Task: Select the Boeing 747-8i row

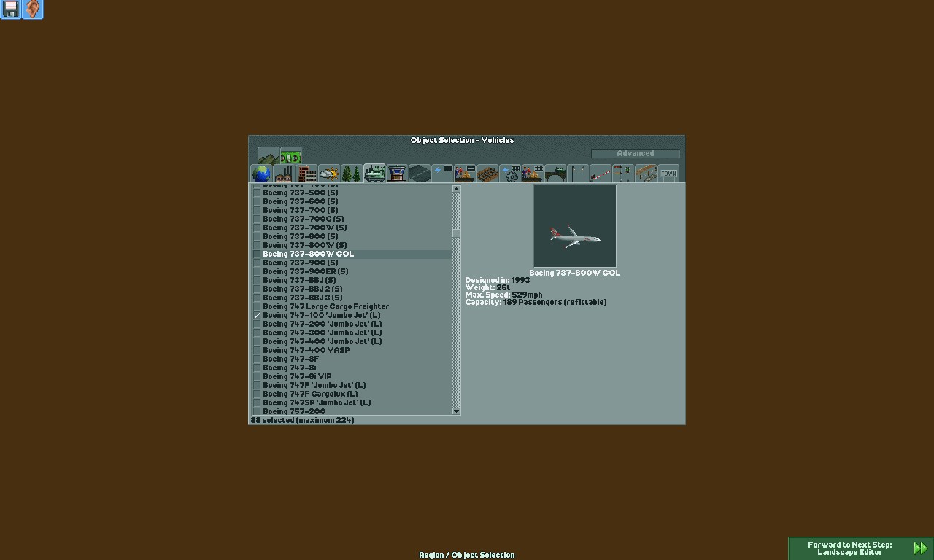Action: coord(352,367)
